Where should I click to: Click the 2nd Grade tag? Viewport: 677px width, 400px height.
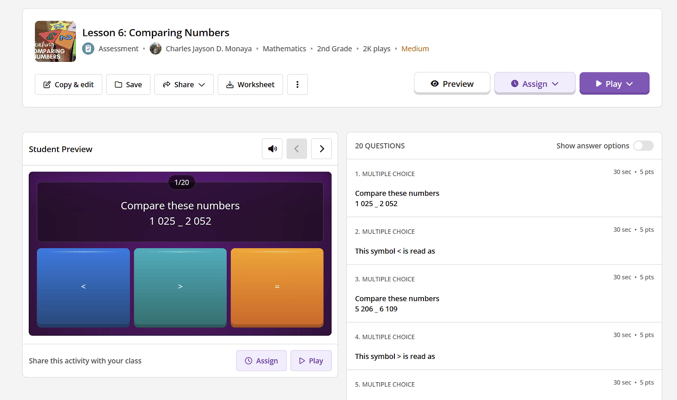[x=335, y=49]
